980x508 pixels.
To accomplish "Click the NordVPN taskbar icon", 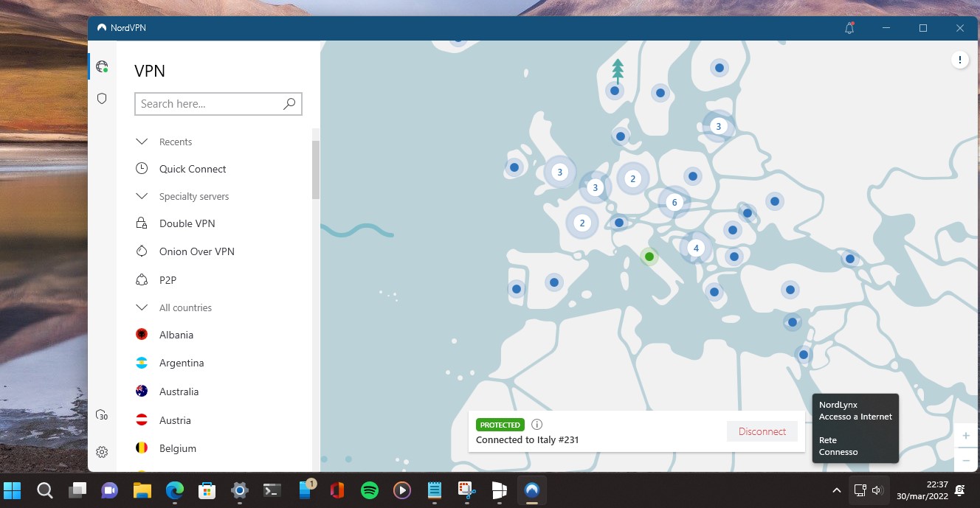I will 531,490.
